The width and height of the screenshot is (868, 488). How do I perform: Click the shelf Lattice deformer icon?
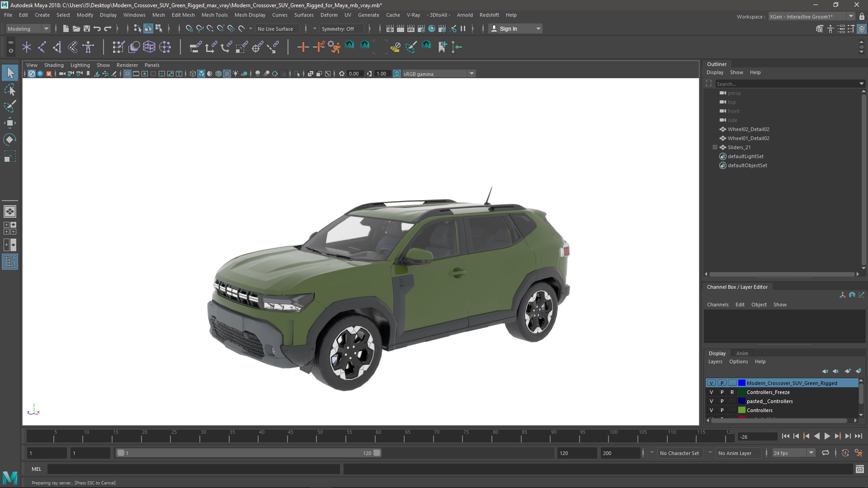[149, 47]
